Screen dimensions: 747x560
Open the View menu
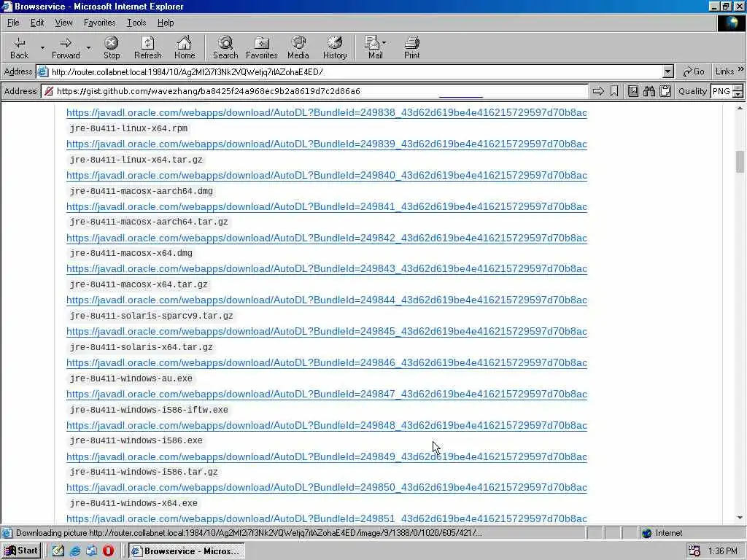point(63,23)
